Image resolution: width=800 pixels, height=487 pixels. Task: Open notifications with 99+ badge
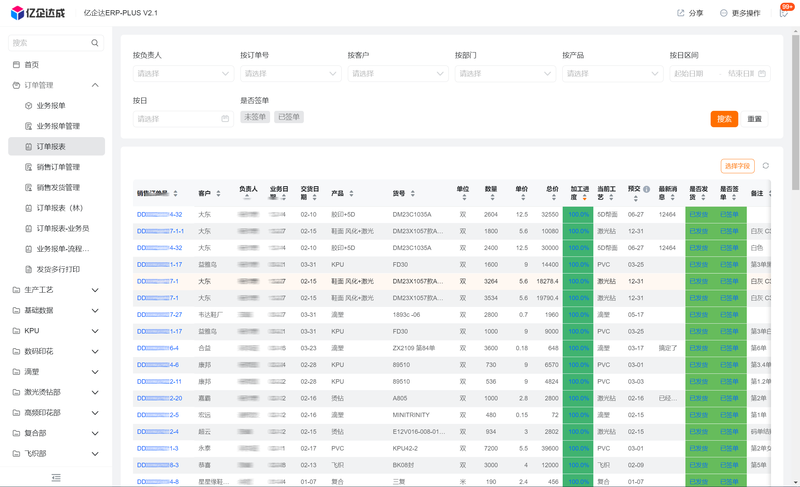coord(783,13)
